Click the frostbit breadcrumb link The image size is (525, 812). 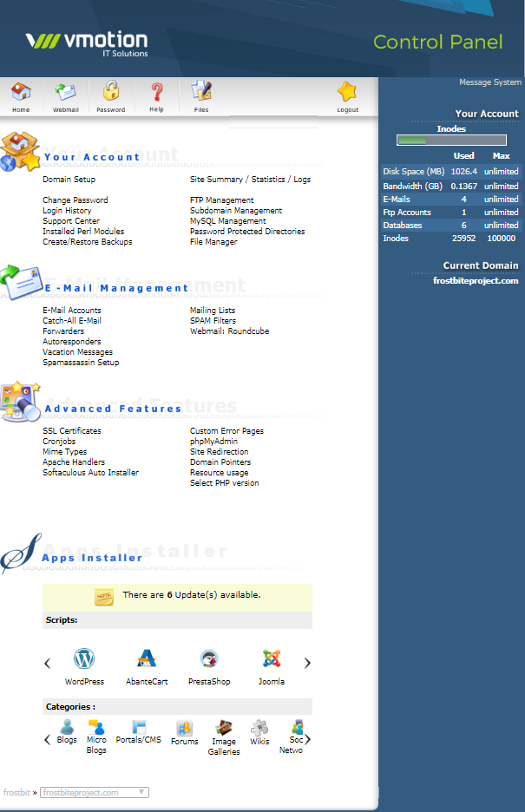tap(16, 792)
